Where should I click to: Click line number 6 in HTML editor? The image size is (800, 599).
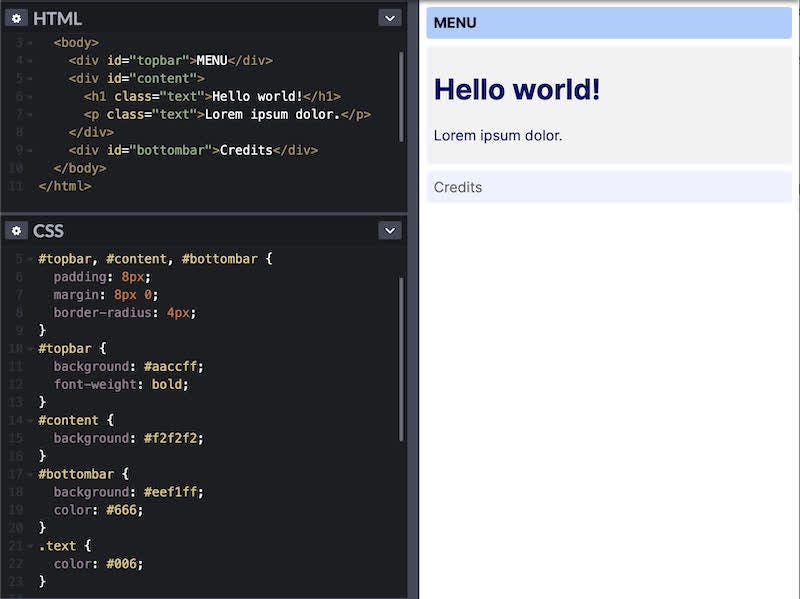pyautogui.click(x=16, y=96)
